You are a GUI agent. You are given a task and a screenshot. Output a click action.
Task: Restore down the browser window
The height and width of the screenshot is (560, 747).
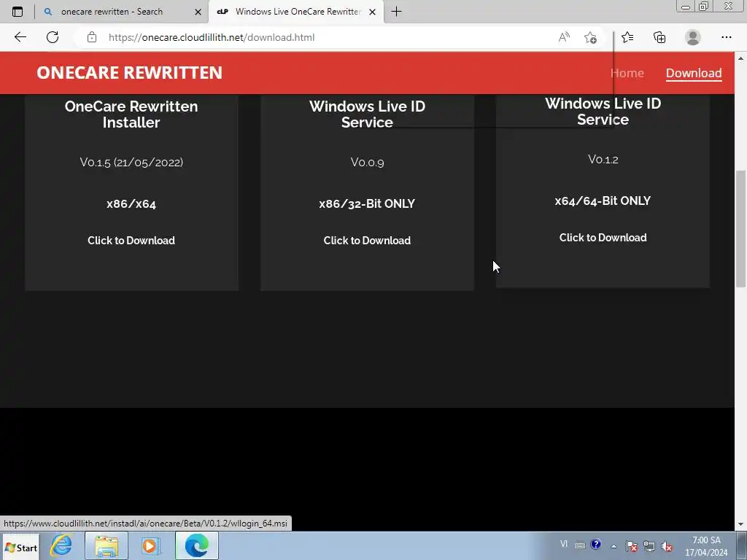(x=704, y=6)
